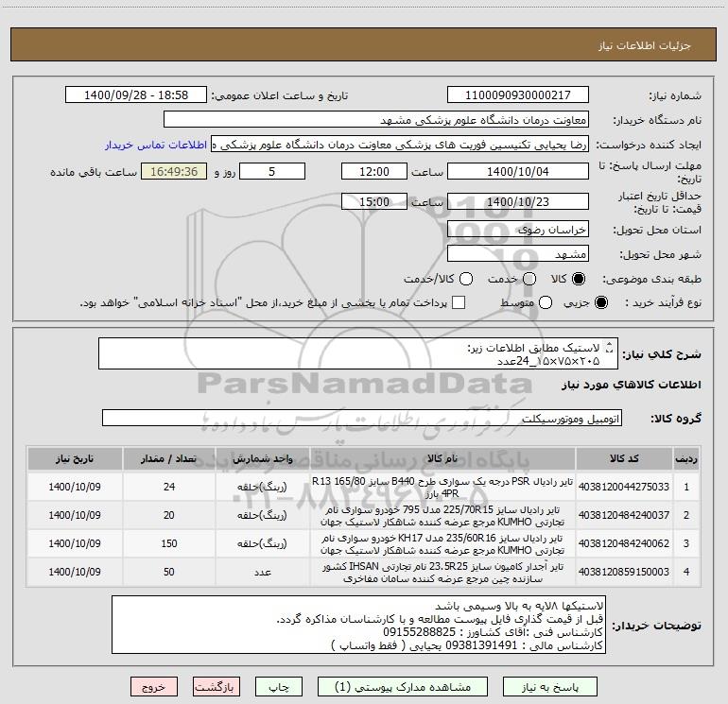Select the کالا radio button
The image size is (728, 704).
[x=579, y=279]
